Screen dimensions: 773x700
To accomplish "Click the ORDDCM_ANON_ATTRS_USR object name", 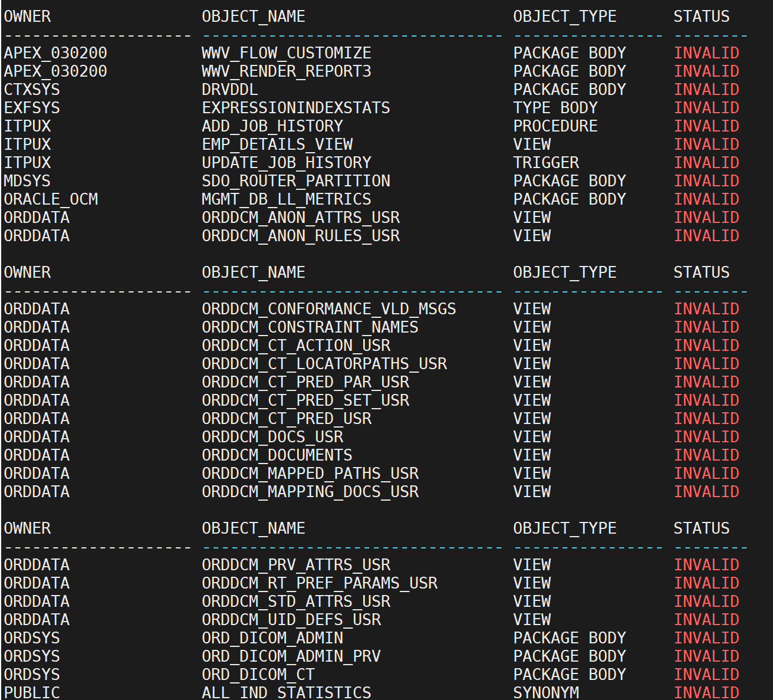I will tap(301, 218).
